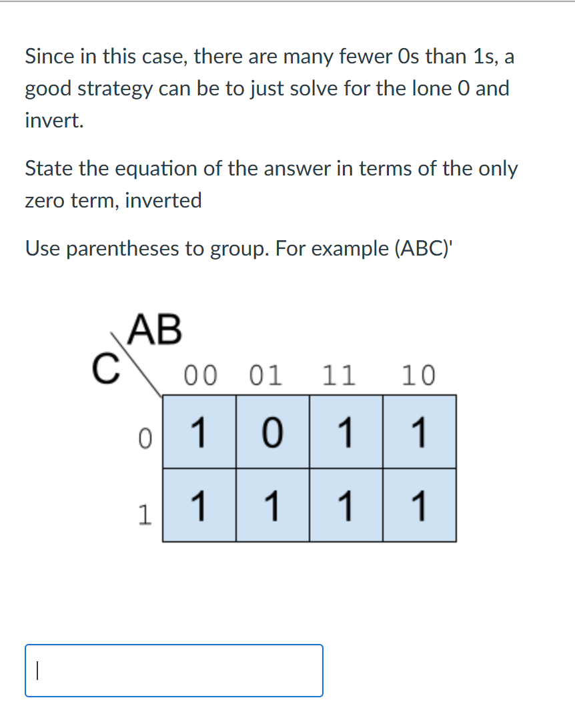This screenshot has height=728, width=575.
Task: Click the 1 cell under column 11 row 0
Action: click(x=346, y=432)
